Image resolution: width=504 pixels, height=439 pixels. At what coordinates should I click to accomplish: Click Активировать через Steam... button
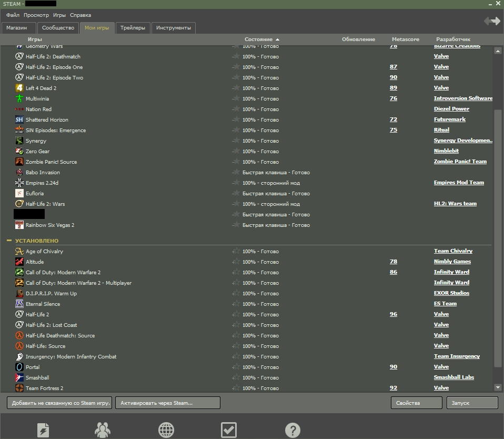click(168, 403)
